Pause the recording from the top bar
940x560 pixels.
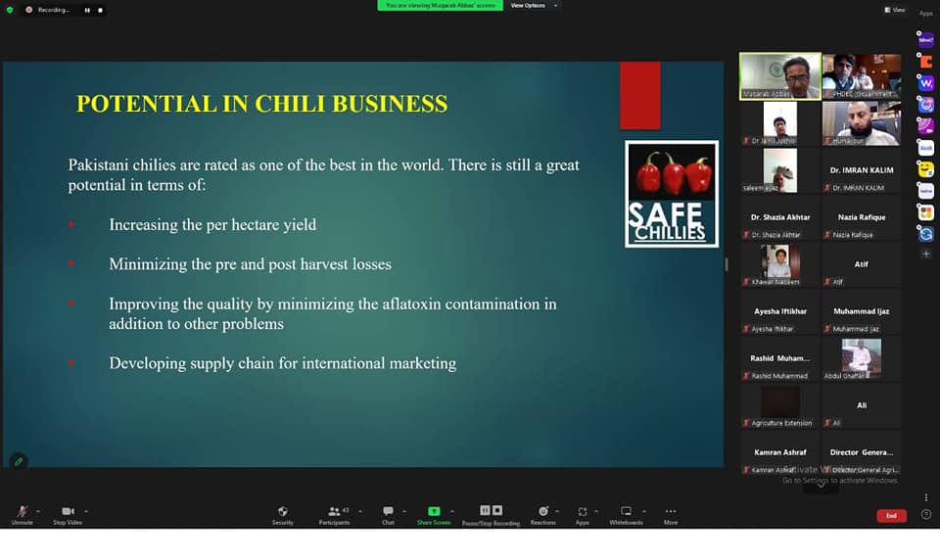click(85, 10)
